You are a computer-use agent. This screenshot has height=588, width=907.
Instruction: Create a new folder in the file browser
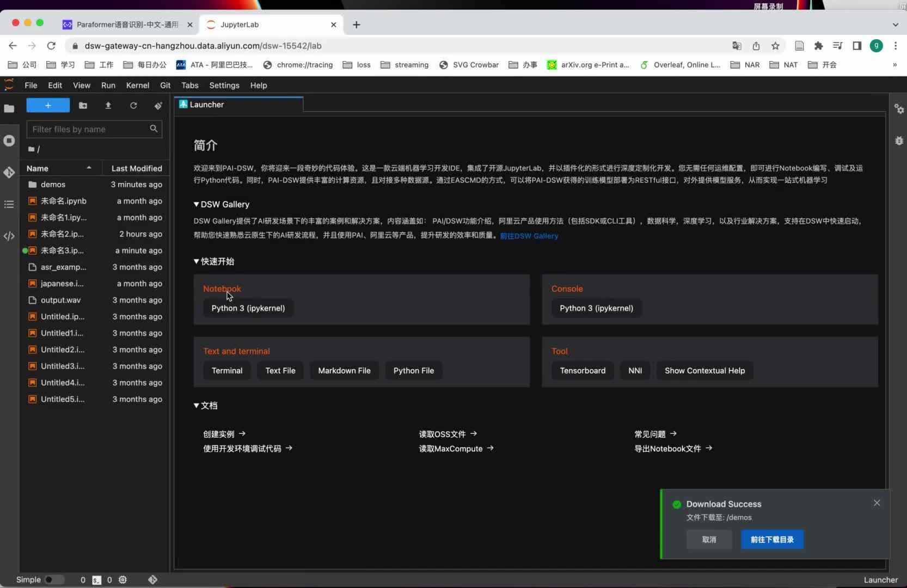point(83,105)
